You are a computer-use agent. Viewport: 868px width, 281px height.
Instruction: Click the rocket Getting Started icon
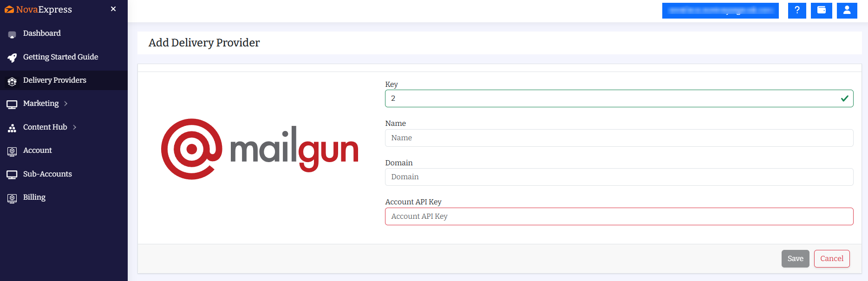(x=12, y=58)
